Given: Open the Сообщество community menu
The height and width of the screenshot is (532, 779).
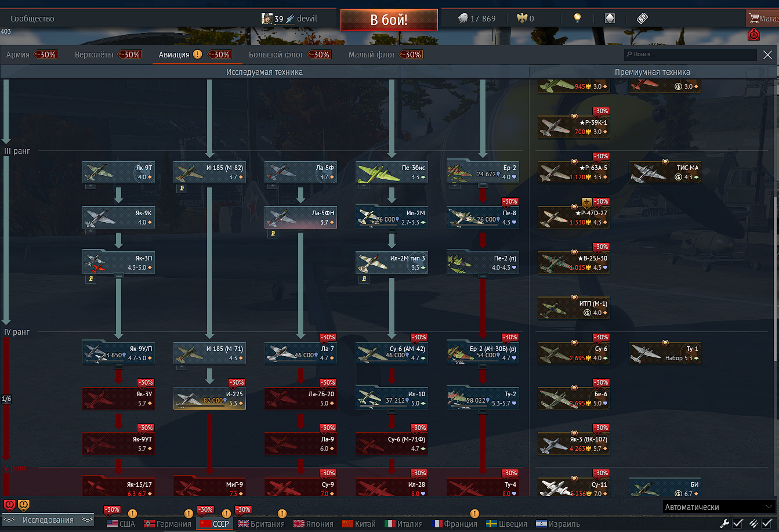Looking at the screenshot, I should coord(32,19).
